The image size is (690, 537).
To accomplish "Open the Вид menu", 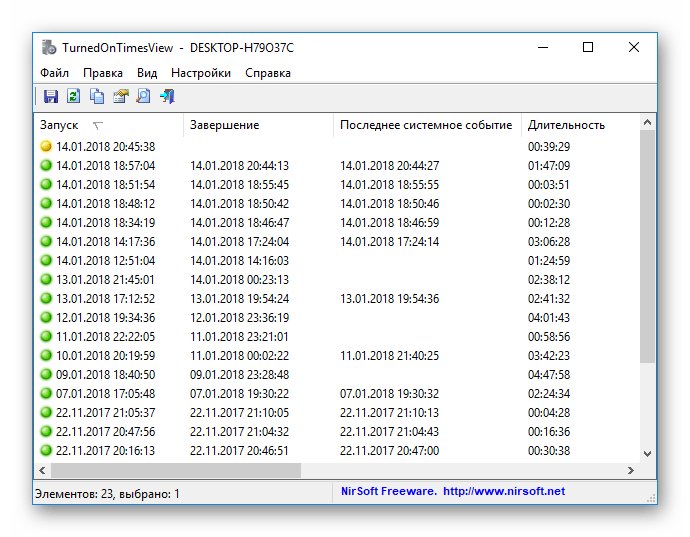I will tap(147, 73).
